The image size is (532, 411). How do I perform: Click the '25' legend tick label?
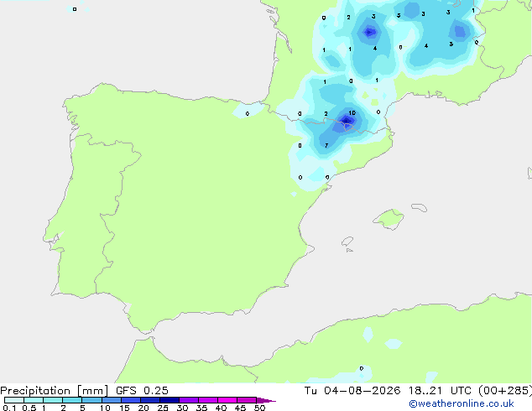163,408
